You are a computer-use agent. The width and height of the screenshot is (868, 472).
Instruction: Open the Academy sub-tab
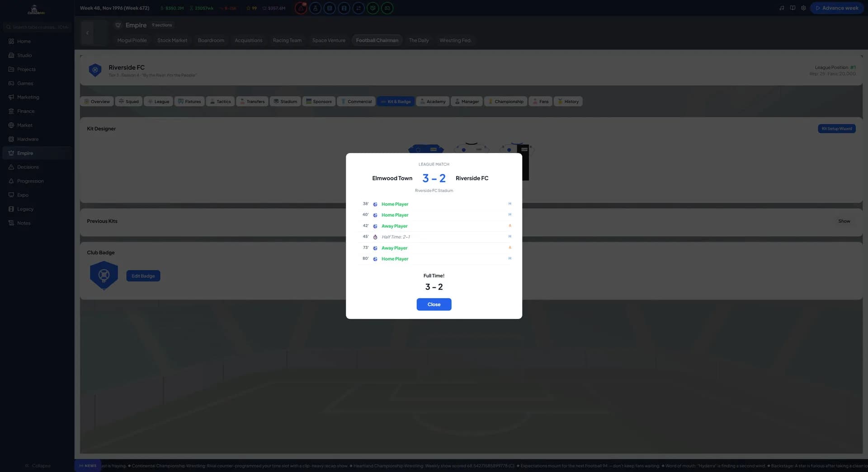(433, 102)
